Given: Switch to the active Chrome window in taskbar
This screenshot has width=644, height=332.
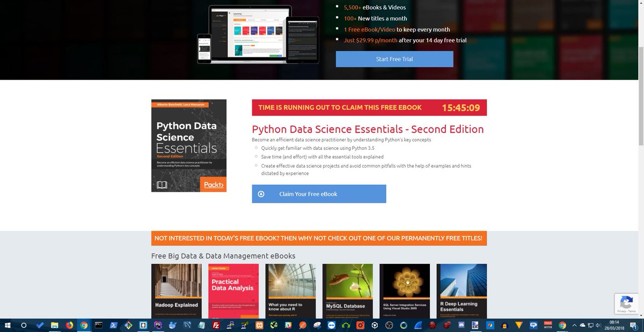Looking at the screenshot, I should coord(84,326).
